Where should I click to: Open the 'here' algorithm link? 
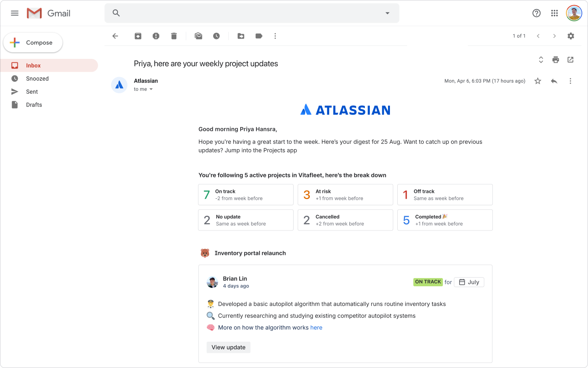[316, 328]
